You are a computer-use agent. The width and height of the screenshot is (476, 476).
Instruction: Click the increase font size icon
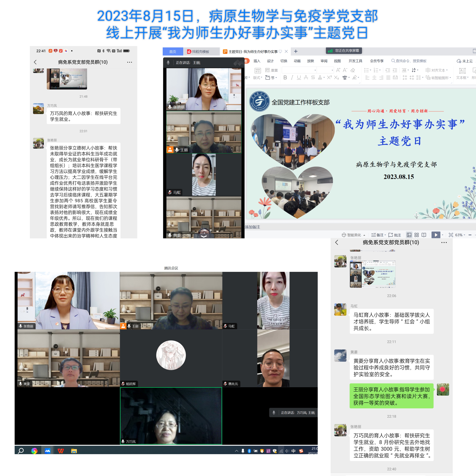(338, 70)
